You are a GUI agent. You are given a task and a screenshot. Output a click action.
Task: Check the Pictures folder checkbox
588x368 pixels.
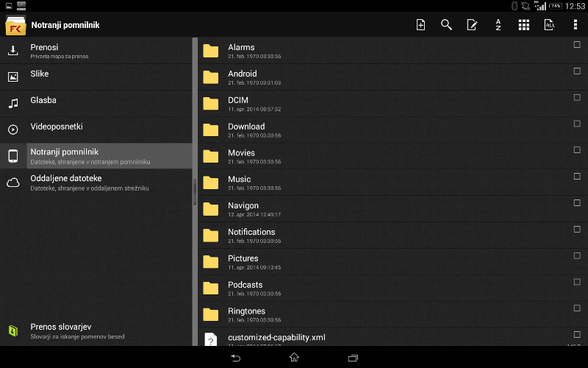tap(577, 255)
